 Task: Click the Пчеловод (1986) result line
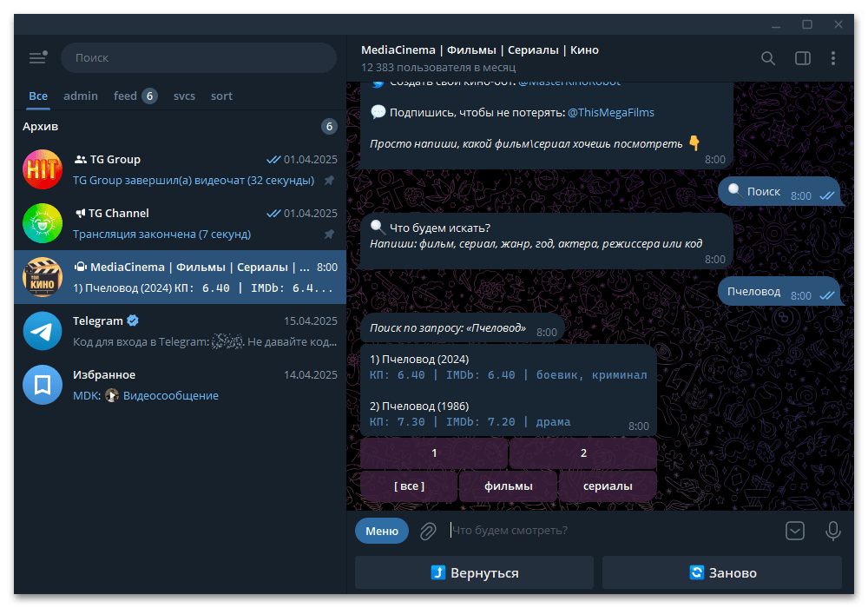click(419, 406)
